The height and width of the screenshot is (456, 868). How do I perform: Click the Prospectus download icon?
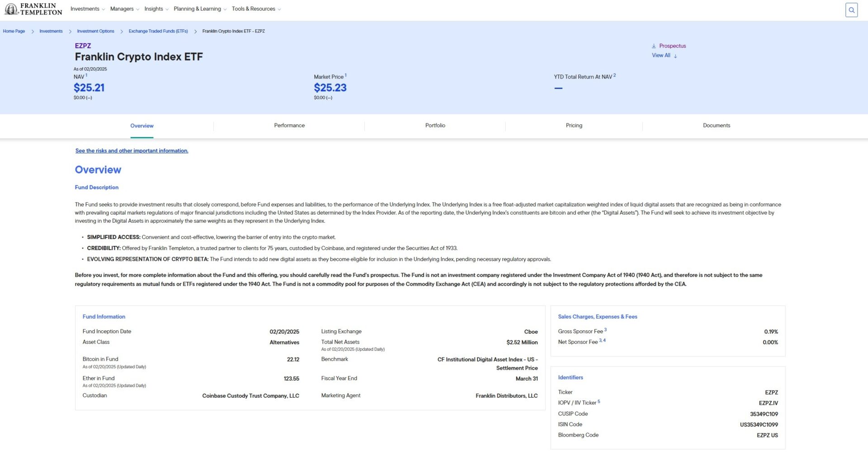click(654, 46)
